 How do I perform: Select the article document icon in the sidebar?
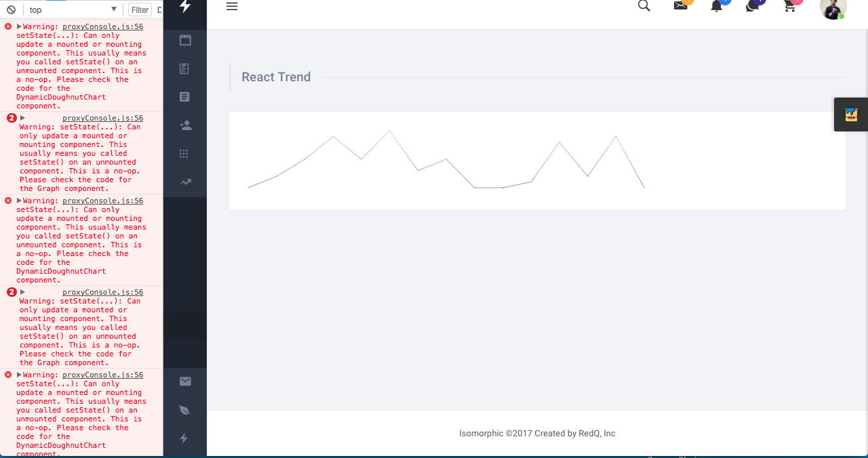pos(184,97)
